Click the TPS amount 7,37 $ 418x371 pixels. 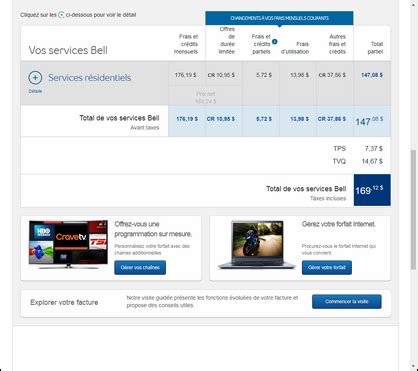point(374,149)
